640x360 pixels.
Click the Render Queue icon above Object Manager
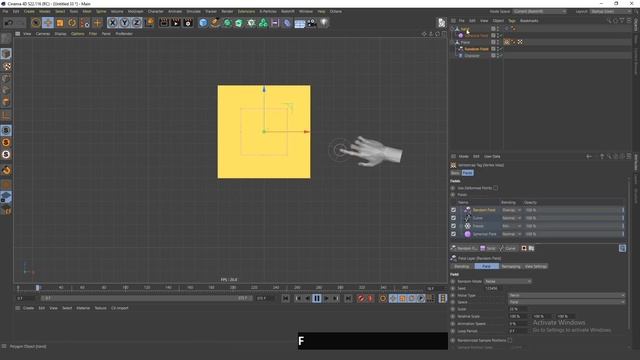click(x=441, y=23)
